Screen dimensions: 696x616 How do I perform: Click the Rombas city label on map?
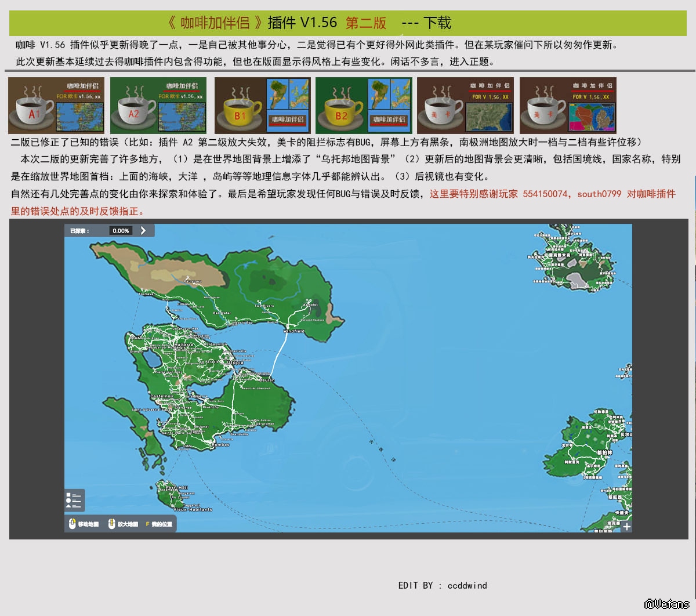click(221, 445)
